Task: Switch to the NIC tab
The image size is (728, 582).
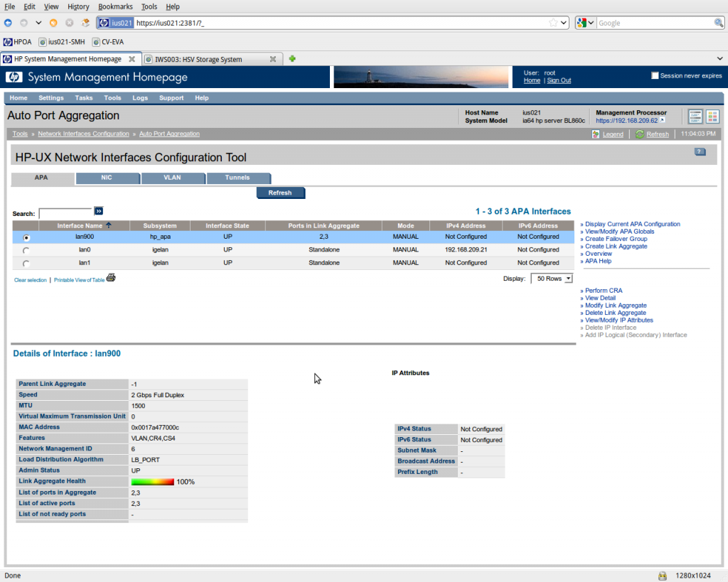Action: click(x=107, y=178)
